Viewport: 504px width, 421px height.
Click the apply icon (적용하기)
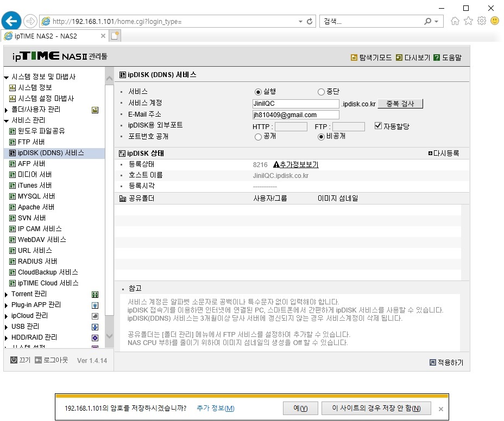click(433, 362)
